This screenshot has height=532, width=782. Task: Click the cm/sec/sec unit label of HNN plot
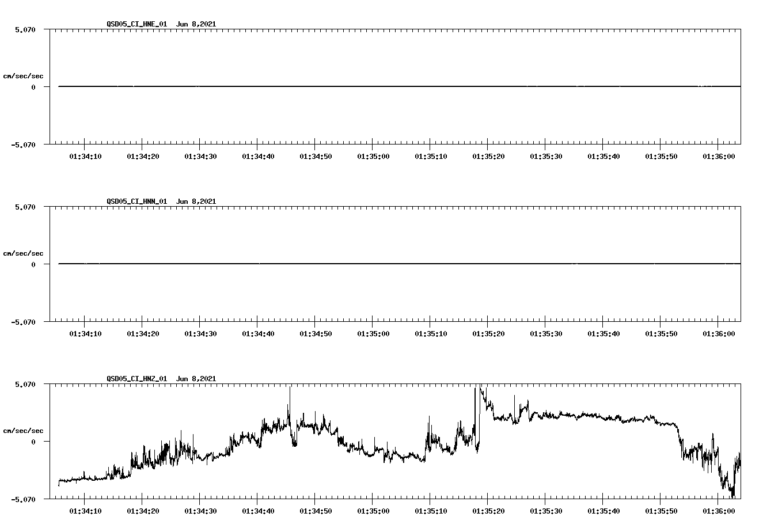pyautogui.click(x=23, y=253)
